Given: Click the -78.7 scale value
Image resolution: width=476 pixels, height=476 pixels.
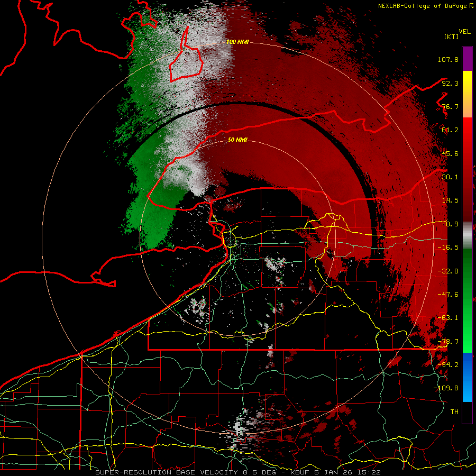Looking at the screenshot, I should click(448, 342).
